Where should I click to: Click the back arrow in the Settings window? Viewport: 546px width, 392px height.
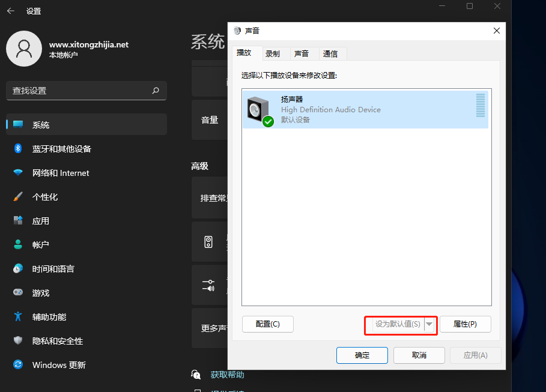(11, 11)
